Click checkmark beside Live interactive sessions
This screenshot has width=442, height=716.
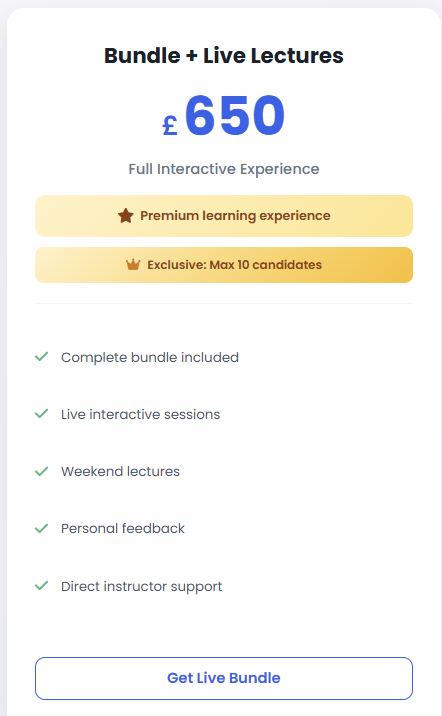[42, 414]
